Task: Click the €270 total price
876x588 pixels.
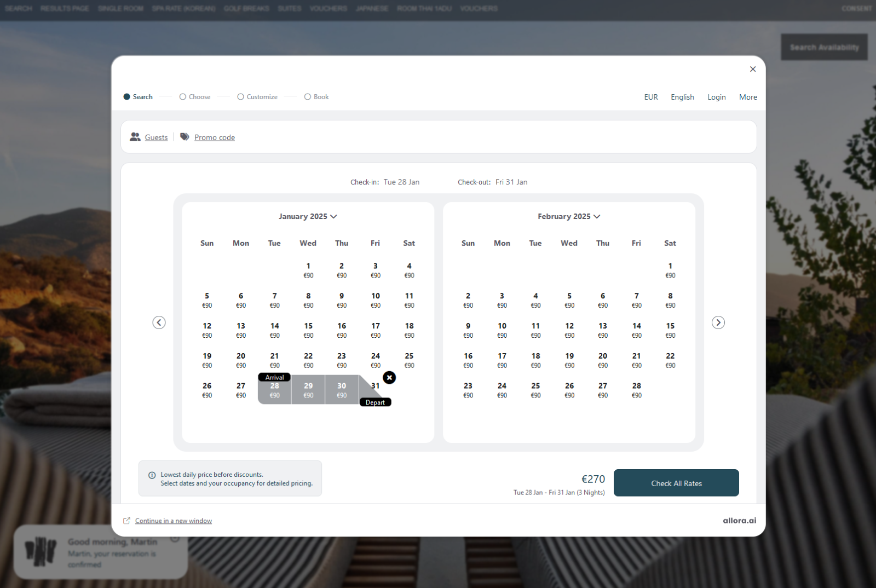Action: 593,479
